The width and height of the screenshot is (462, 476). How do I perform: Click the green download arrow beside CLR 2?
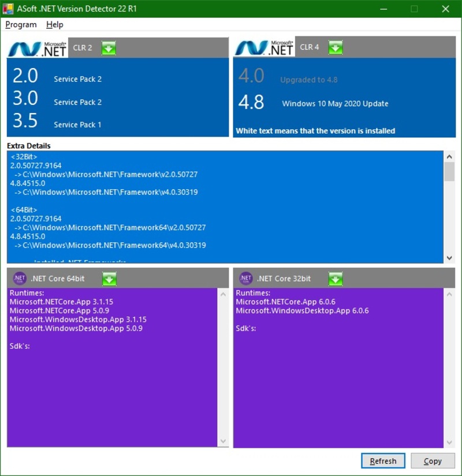coord(109,48)
